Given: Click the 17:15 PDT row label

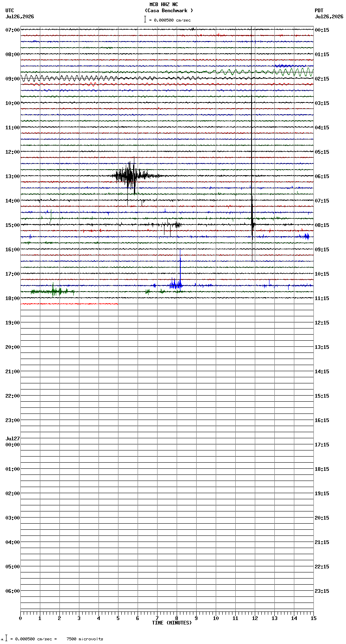Looking at the screenshot, I should (322, 445).
